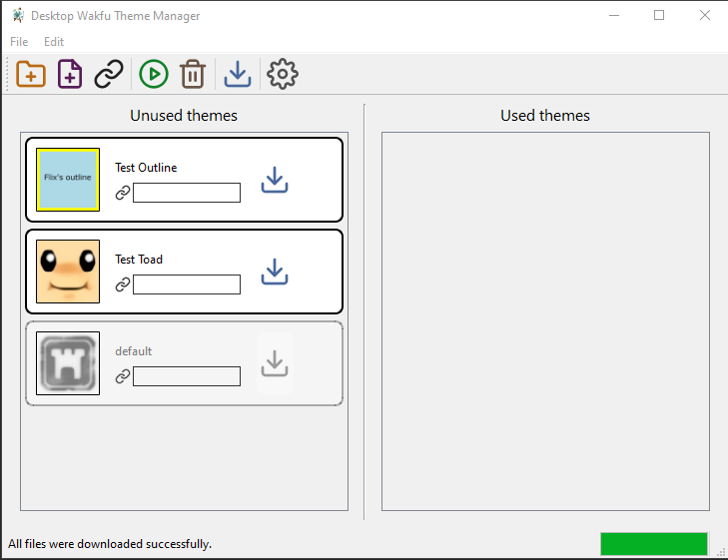Click the chain link toolbar icon
728x560 pixels.
(x=109, y=74)
